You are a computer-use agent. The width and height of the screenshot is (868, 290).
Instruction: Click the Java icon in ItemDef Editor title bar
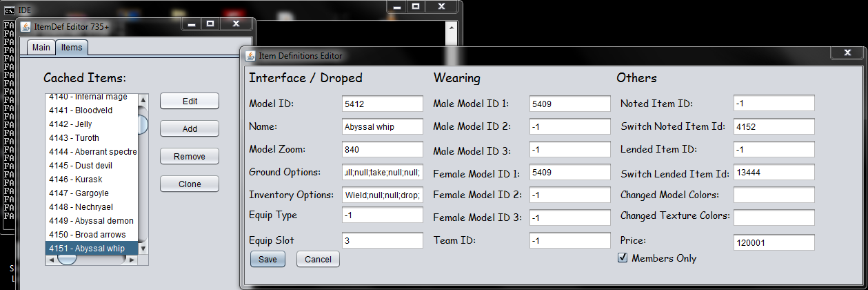tap(26, 26)
